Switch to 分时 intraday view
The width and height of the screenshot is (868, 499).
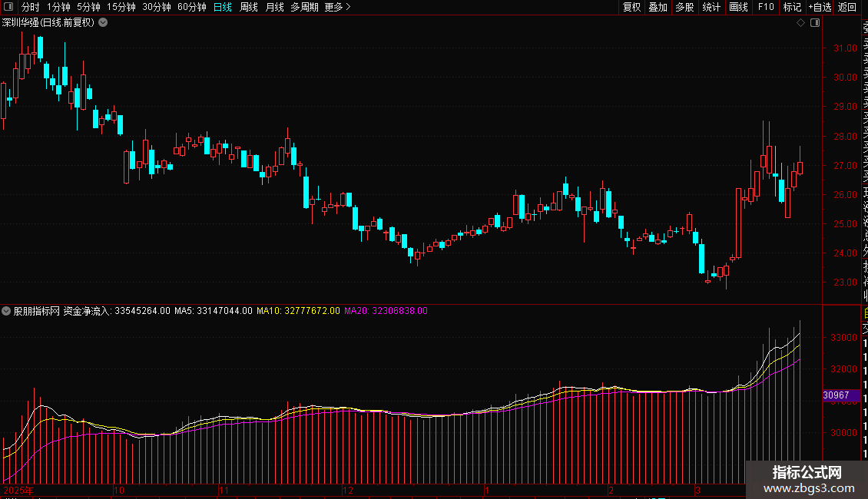(x=30, y=7)
